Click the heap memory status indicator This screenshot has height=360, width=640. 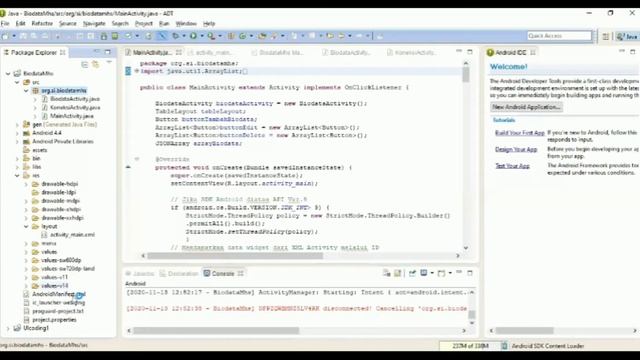[x=469, y=346]
